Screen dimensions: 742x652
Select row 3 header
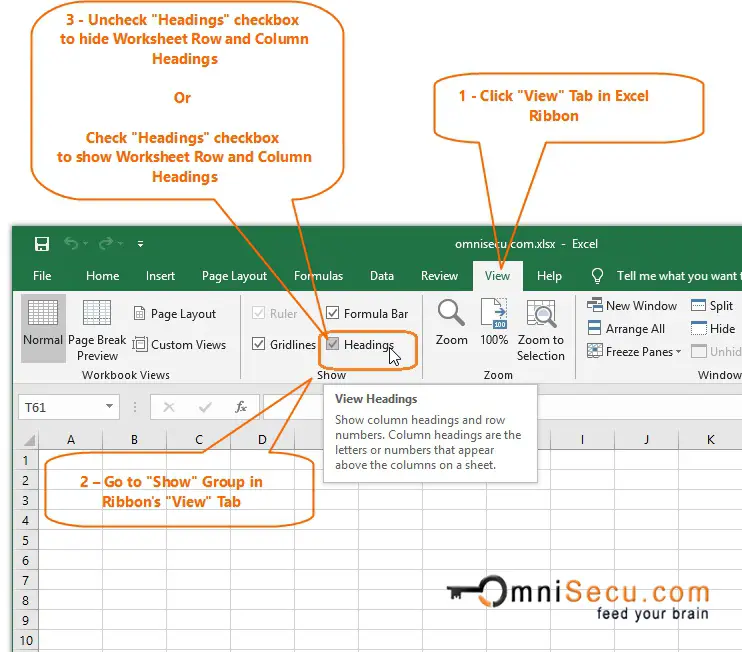pyautogui.click(x=26, y=500)
